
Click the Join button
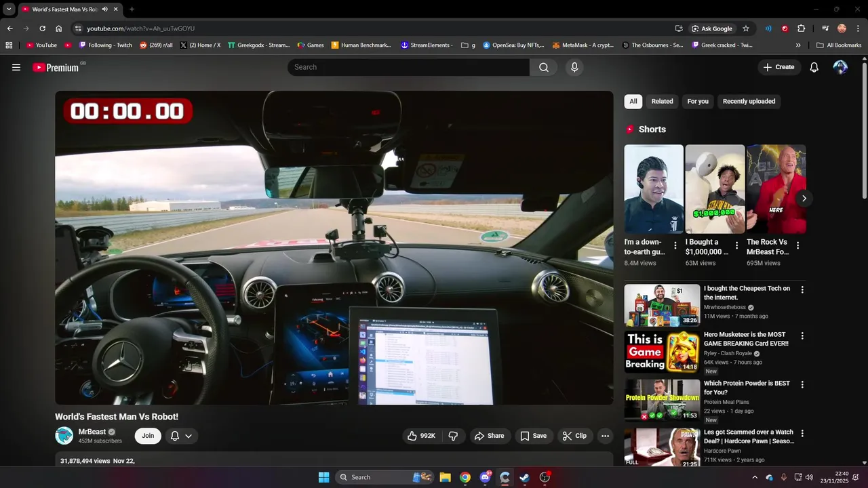click(x=148, y=436)
